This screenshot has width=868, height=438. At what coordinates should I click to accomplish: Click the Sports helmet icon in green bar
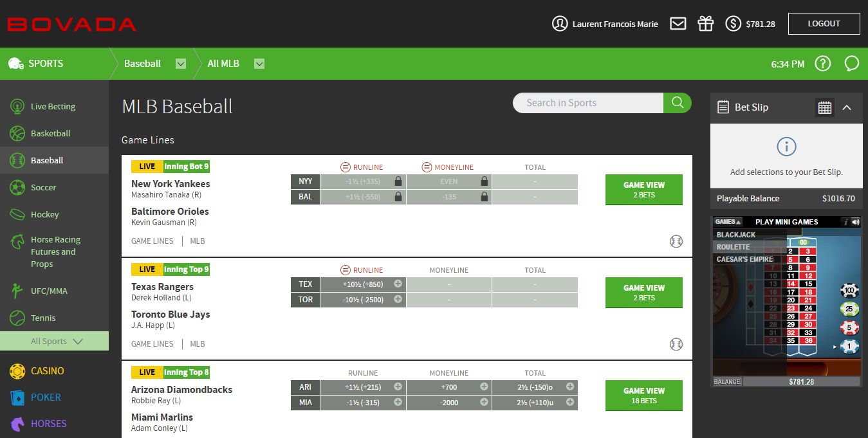tap(15, 64)
